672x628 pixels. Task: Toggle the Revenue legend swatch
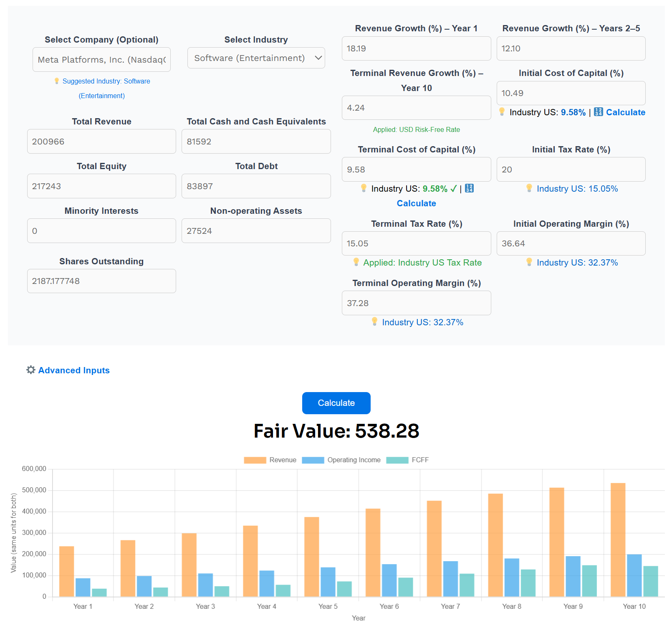coord(255,460)
